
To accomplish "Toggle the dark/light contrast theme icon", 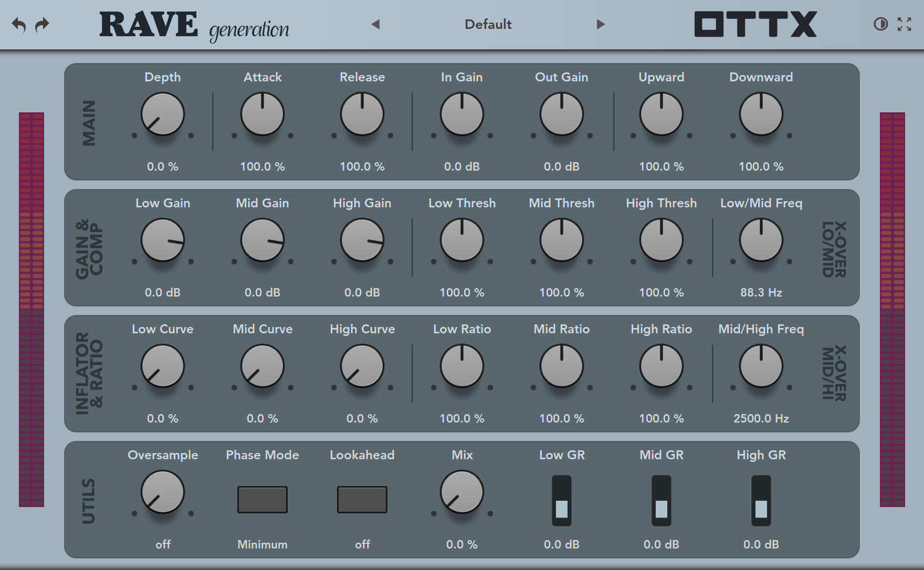I will tap(880, 24).
